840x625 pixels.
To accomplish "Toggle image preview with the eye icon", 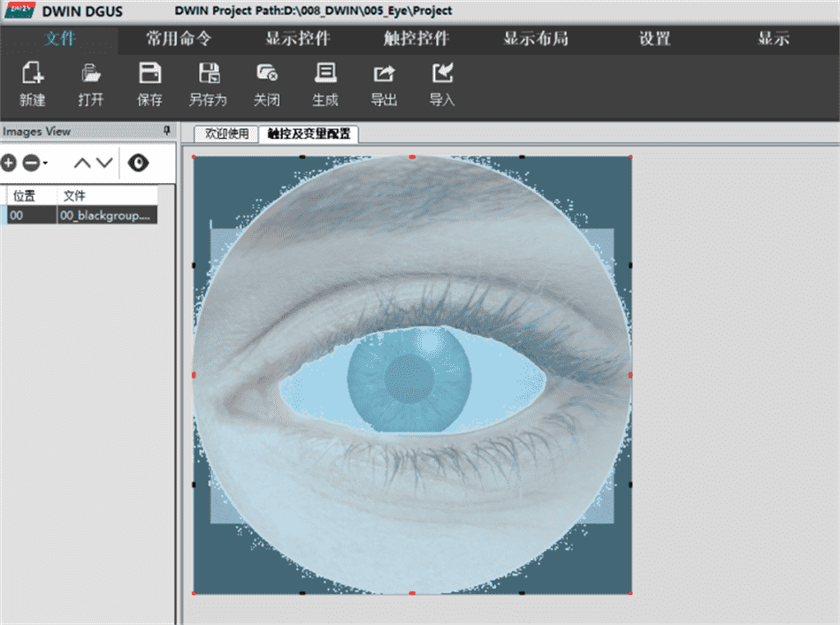I will tap(139, 163).
